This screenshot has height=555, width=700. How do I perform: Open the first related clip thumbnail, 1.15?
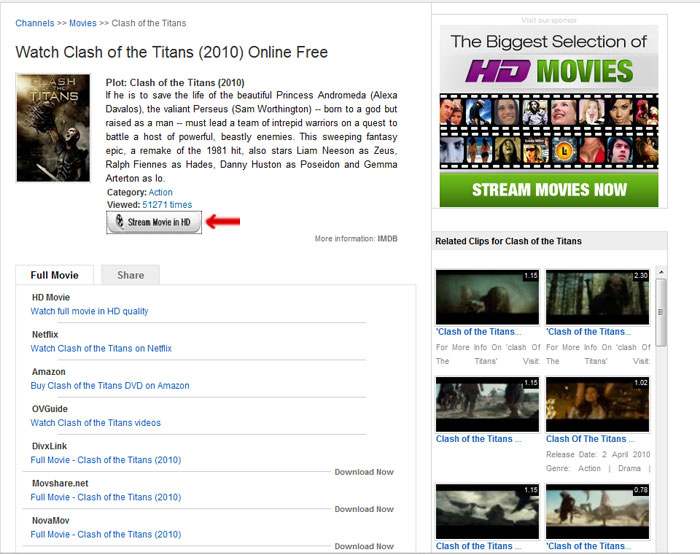coord(488,296)
